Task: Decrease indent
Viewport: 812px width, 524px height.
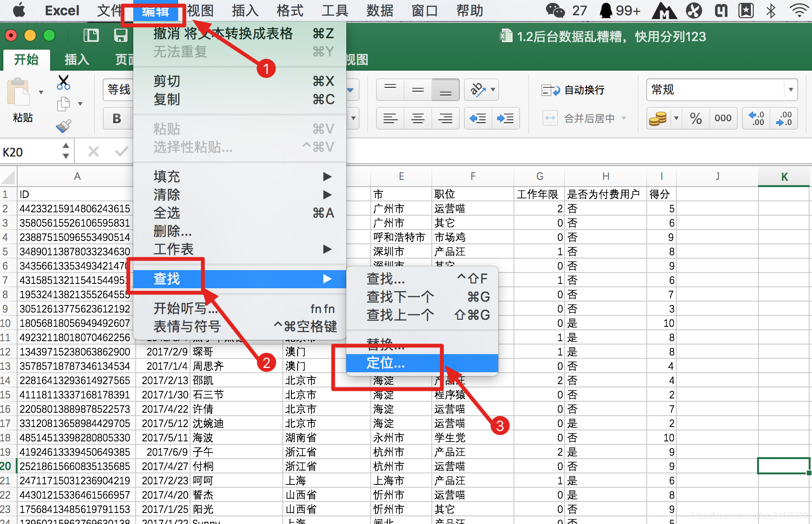Action: (478, 118)
